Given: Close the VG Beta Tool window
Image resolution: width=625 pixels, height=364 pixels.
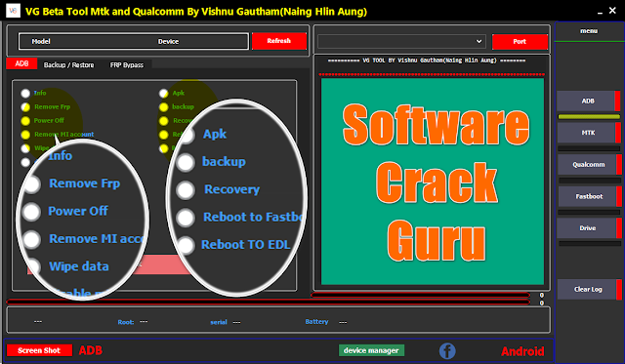Looking at the screenshot, I should coord(612,11).
